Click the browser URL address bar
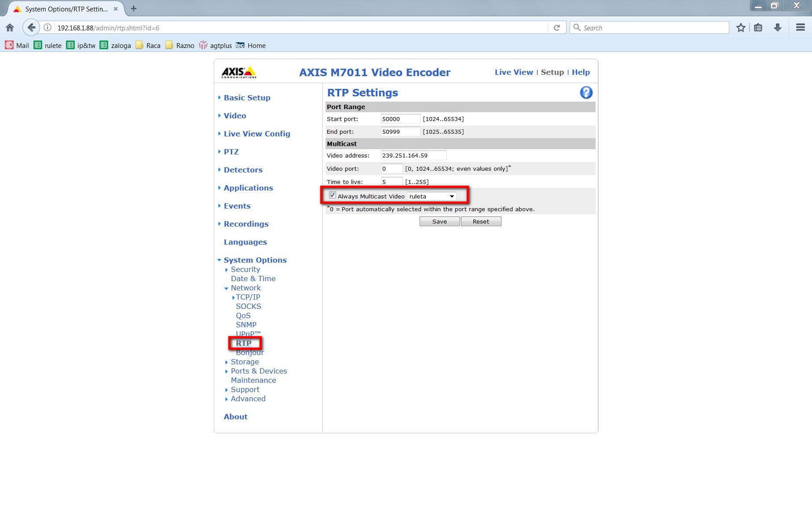812x528 pixels. click(301, 28)
